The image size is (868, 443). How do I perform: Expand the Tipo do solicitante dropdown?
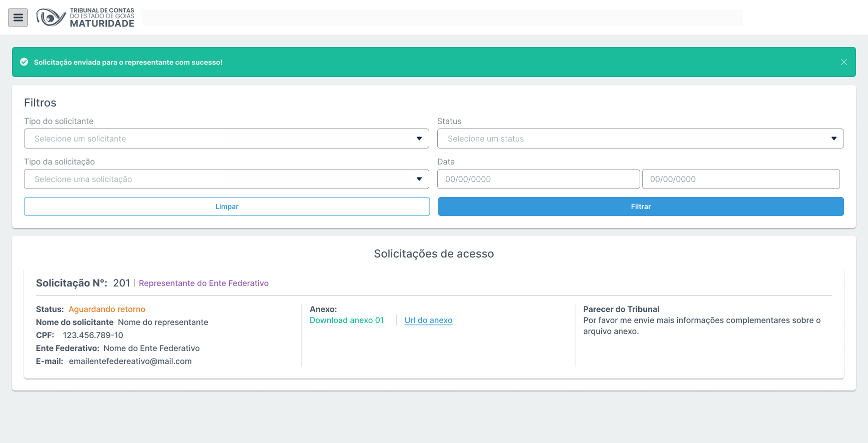226,138
